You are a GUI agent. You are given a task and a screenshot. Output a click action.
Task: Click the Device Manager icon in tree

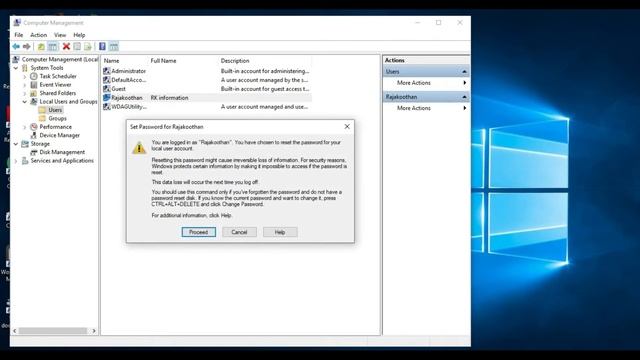pos(34,136)
